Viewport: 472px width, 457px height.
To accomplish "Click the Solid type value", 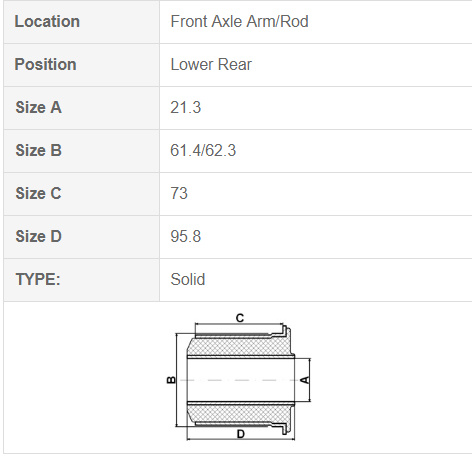I will pyautogui.click(x=188, y=279).
